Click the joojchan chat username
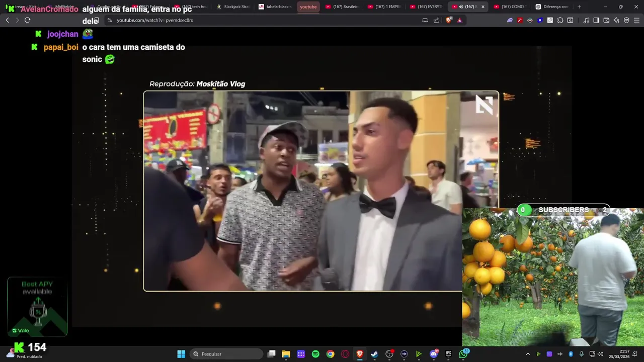The height and width of the screenshot is (362, 644). tap(63, 34)
